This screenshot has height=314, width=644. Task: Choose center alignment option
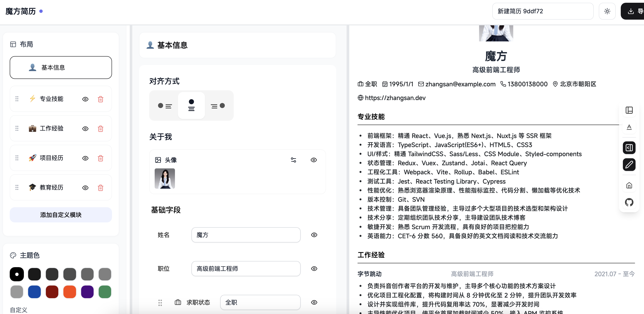[191, 106]
